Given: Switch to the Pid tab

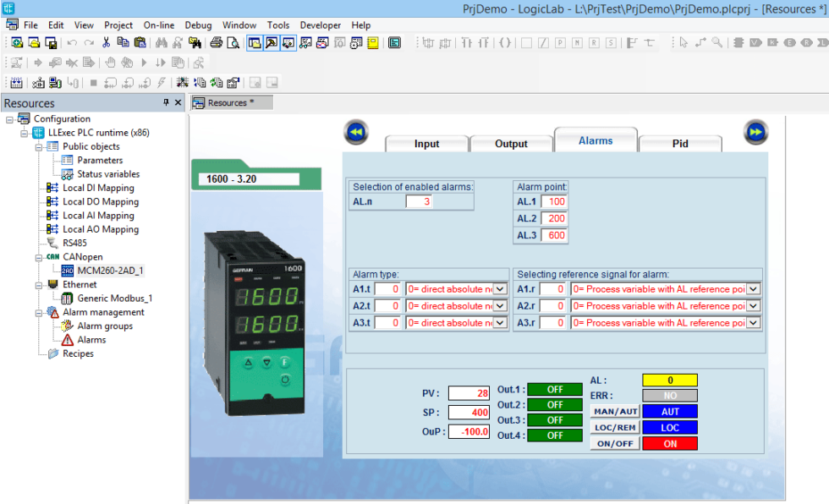Looking at the screenshot, I should coord(680,143).
